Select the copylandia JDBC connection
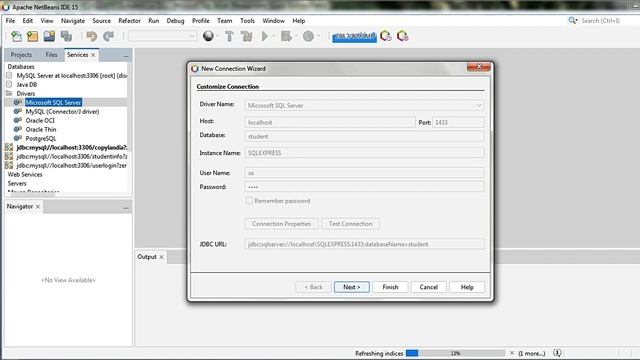The height and width of the screenshot is (360, 640). (71, 147)
